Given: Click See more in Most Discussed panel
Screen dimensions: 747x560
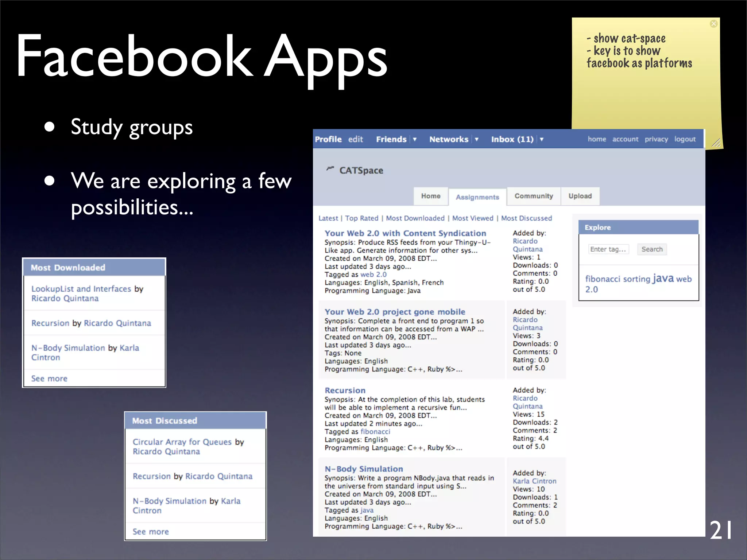Looking at the screenshot, I should pos(151,532).
